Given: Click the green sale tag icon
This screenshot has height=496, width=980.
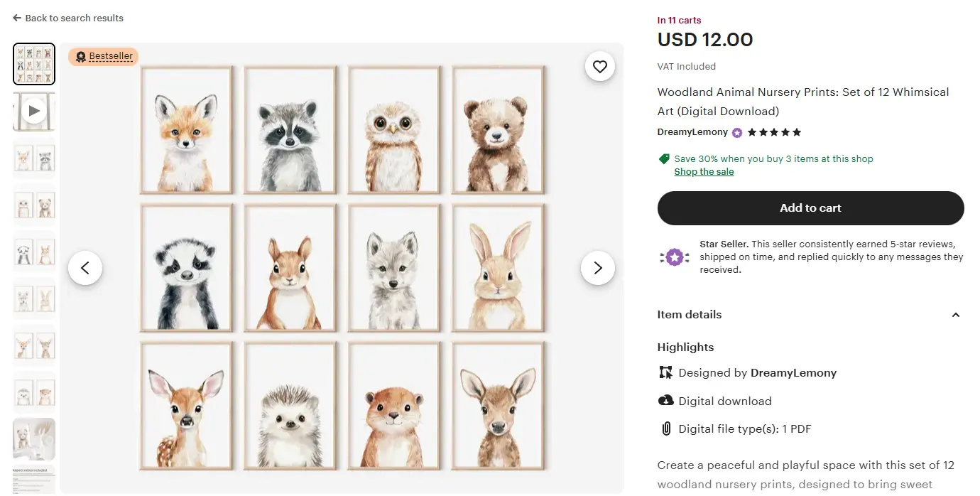Looking at the screenshot, I should click(664, 159).
